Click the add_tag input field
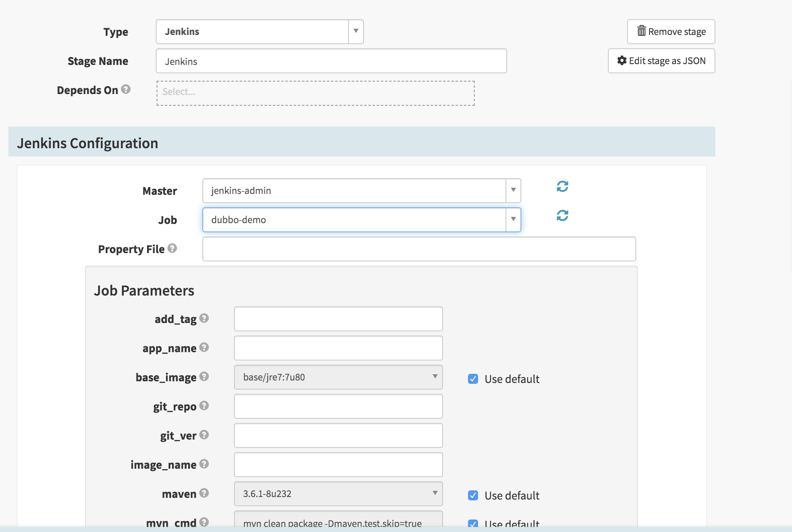Image resolution: width=792 pixels, height=532 pixels. tap(339, 319)
